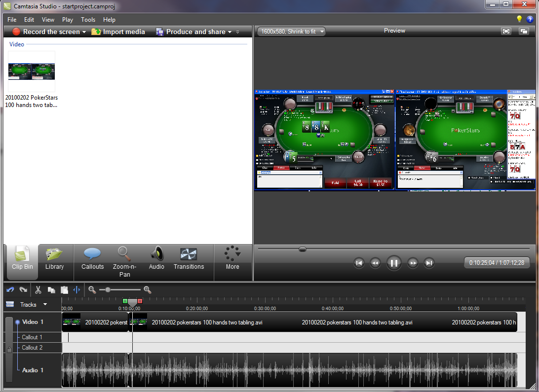
Task: Open the Tools menu
Action: coord(88,20)
